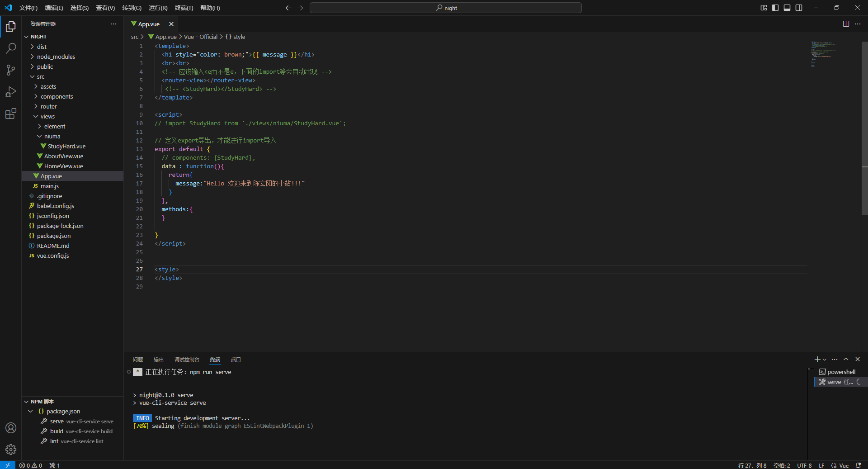
Task: Open the Run and Debug view
Action: [11, 92]
